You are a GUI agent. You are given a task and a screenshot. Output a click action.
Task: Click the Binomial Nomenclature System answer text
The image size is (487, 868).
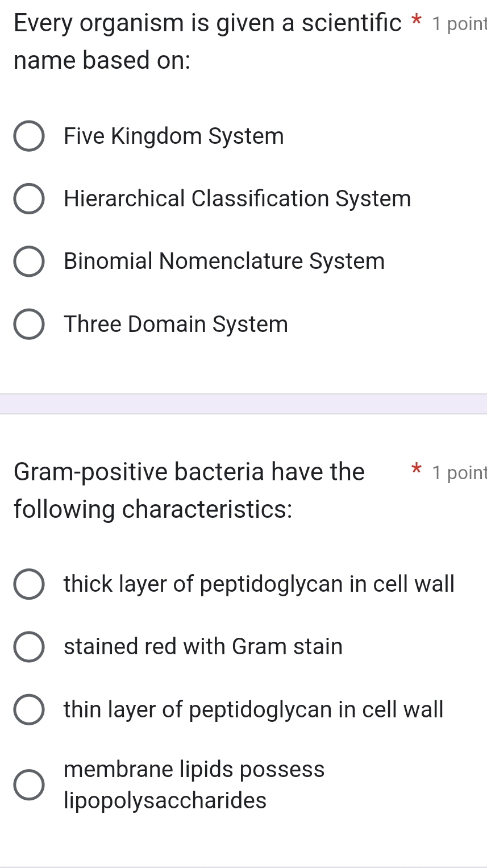coord(224,261)
